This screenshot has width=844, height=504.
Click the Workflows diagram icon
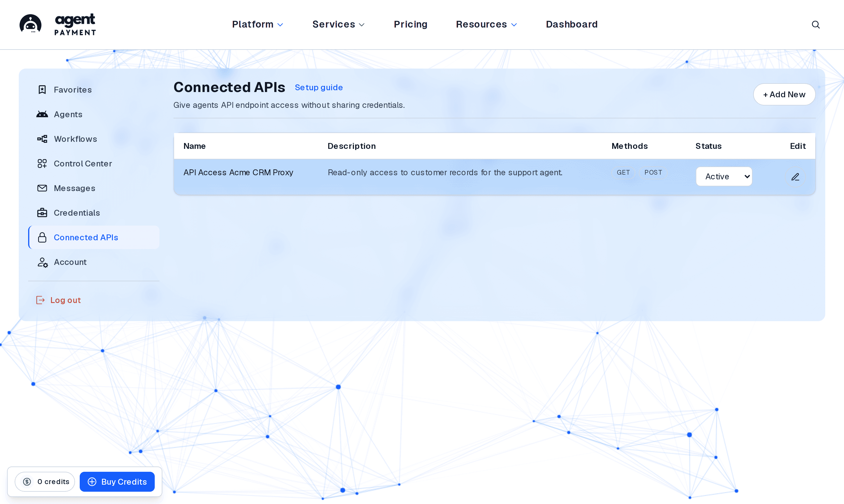pos(42,139)
